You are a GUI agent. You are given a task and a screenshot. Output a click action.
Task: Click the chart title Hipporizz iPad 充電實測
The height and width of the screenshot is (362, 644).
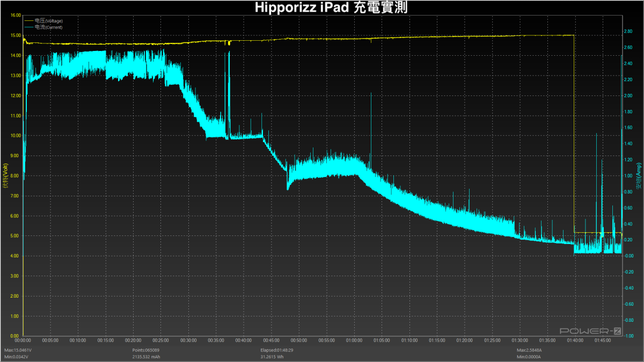(x=331, y=7)
